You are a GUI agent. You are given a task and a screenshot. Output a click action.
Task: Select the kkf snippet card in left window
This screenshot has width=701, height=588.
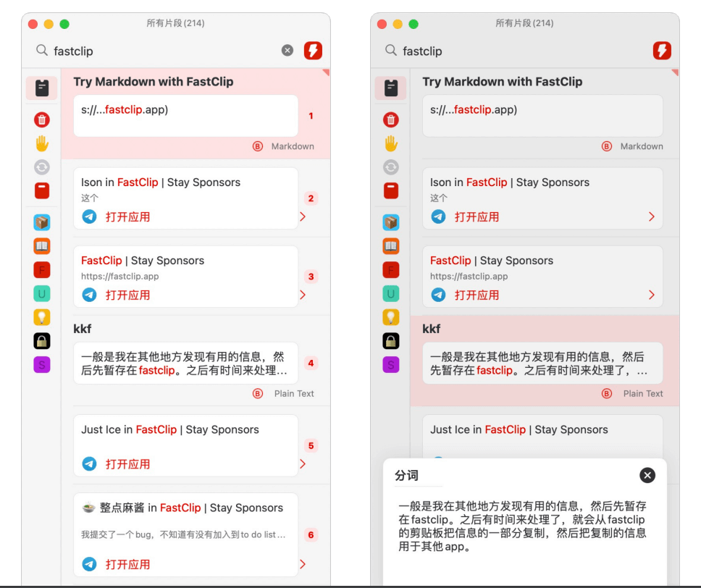pyautogui.click(x=196, y=361)
